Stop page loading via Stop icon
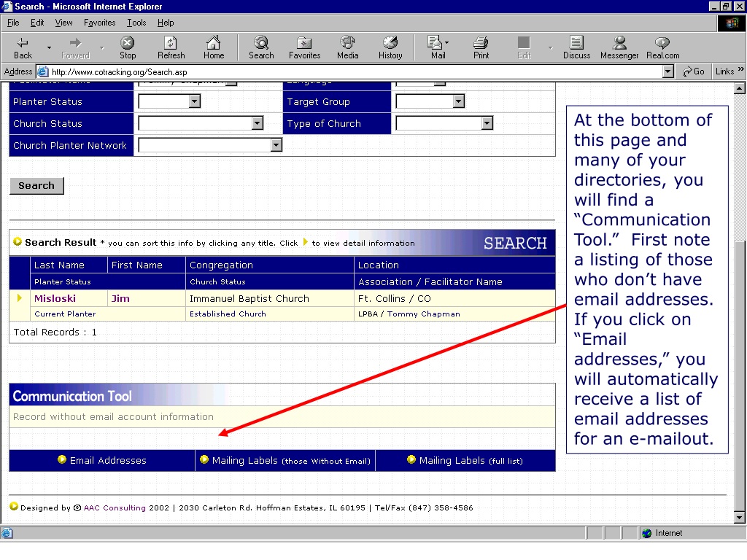Viewport: 747px width, 560px height. point(127,47)
